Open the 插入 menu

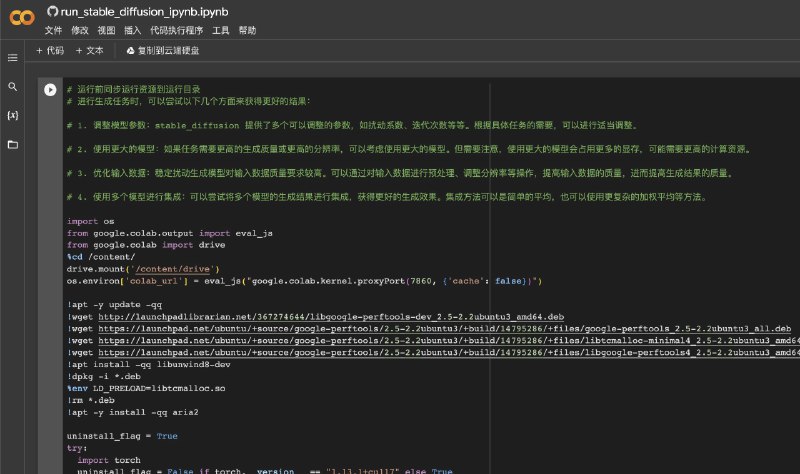[133, 31]
